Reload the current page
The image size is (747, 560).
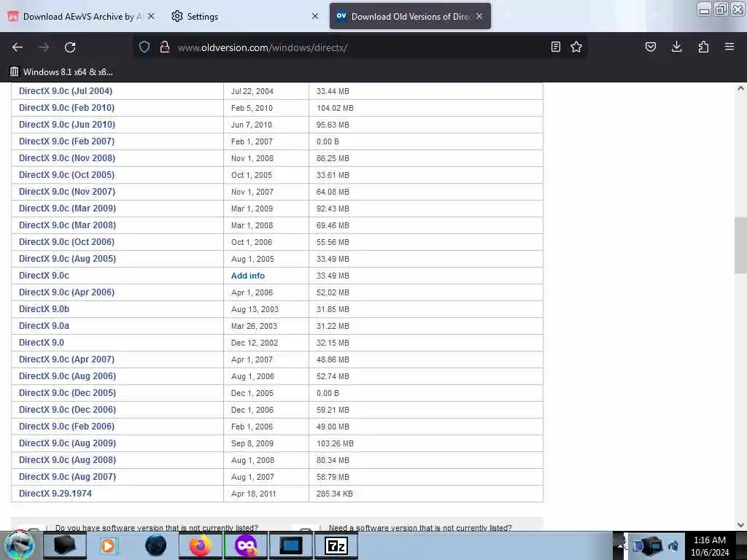pyautogui.click(x=70, y=47)
